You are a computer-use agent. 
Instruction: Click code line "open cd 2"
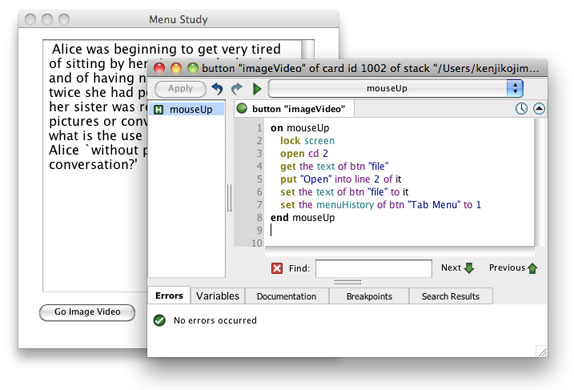coord(304,153)
